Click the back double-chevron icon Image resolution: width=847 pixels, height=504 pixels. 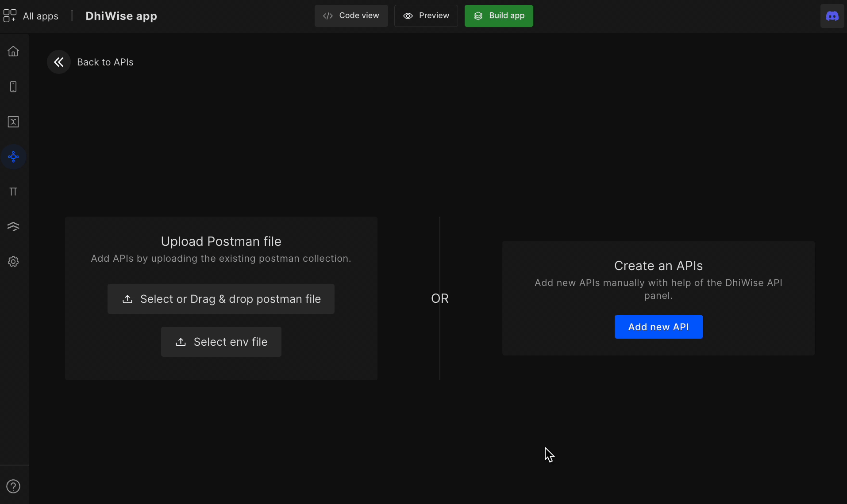59,62
